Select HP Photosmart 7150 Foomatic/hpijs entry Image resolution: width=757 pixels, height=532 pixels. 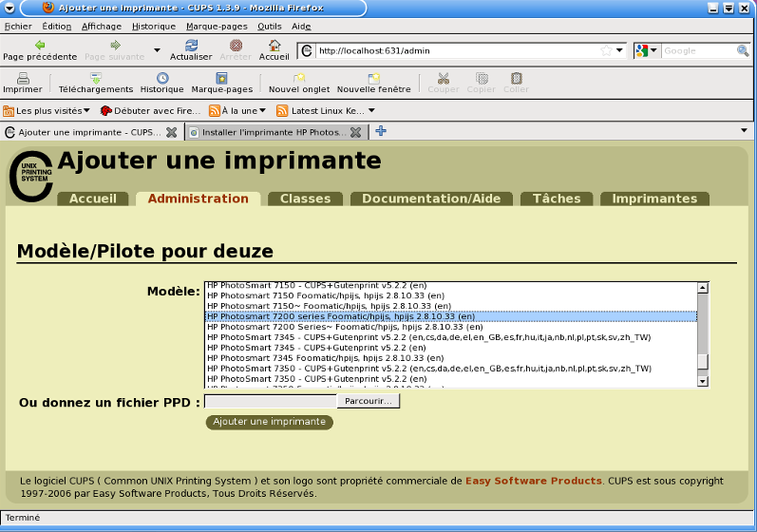click(x=451, y=295)
